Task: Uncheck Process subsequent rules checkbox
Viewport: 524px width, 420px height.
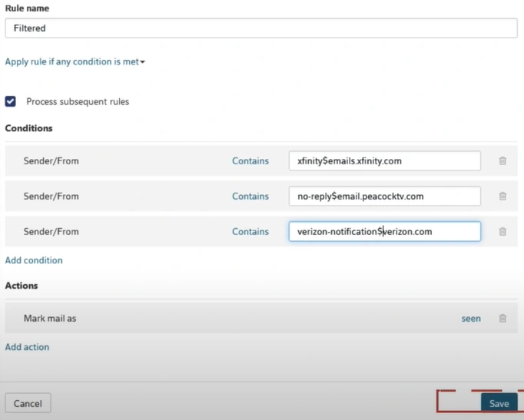Action: (x=10, y=101)
